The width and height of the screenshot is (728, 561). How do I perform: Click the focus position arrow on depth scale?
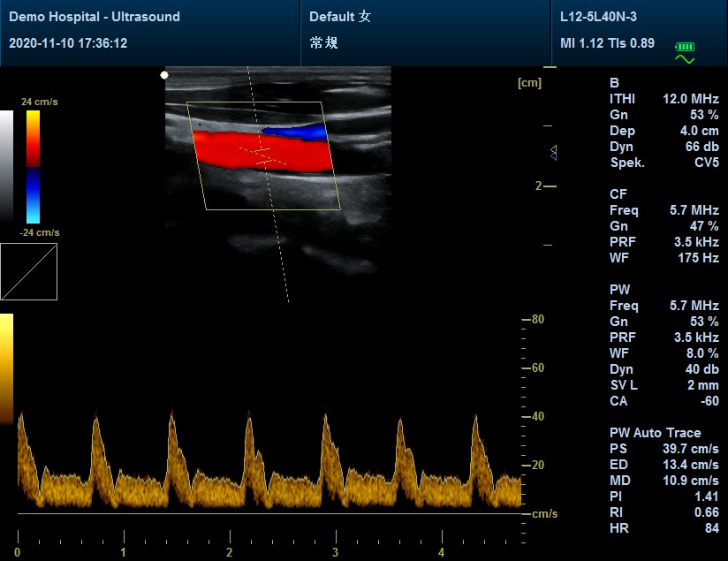(553, 153)
